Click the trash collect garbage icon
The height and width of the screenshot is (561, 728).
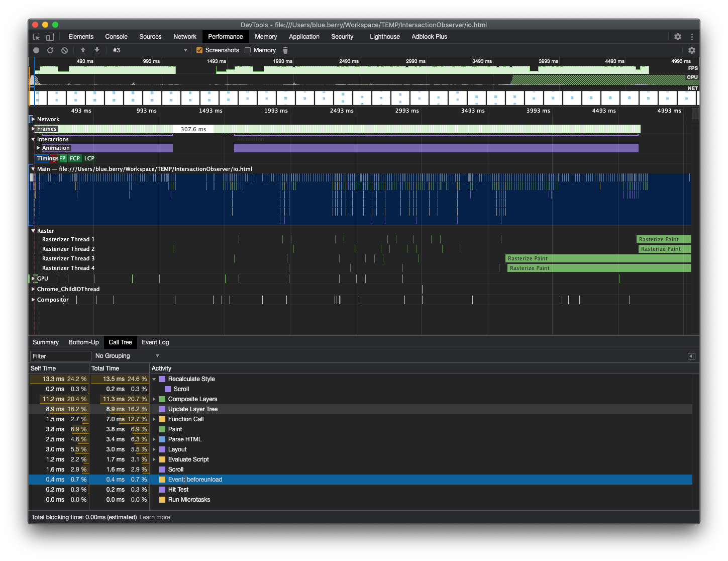pos(285,50)
